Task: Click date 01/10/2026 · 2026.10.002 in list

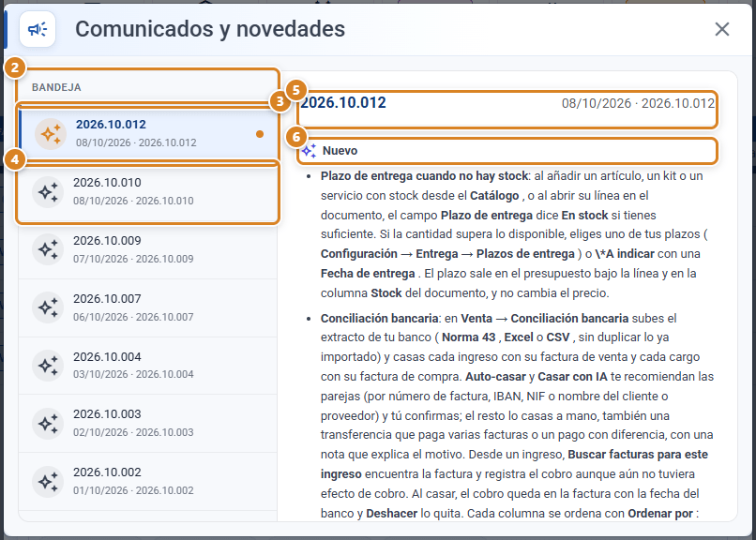Action: click(x=133, y=490)
